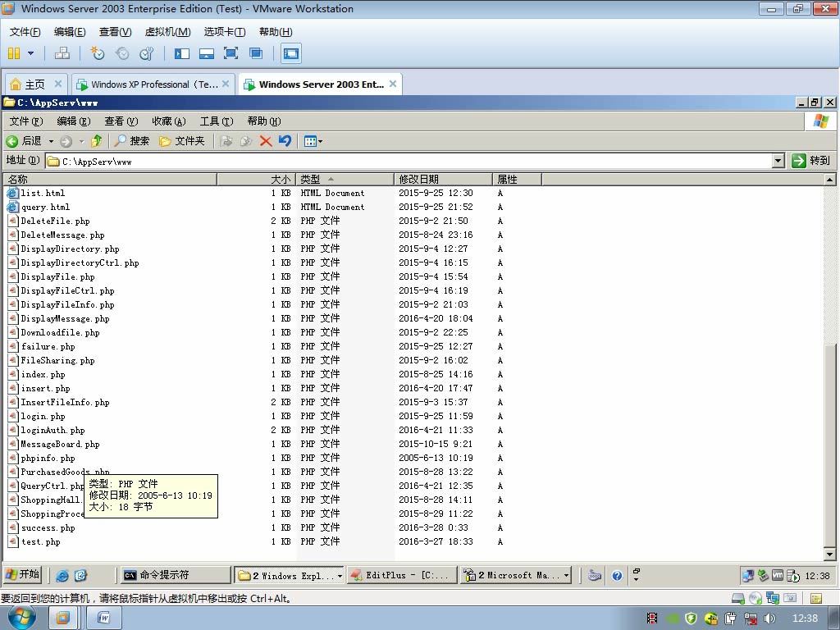Viewport: 840px width, 630px height.
Task: Expand the address bar dropdown arrow
Action: [x=778, y=161]
